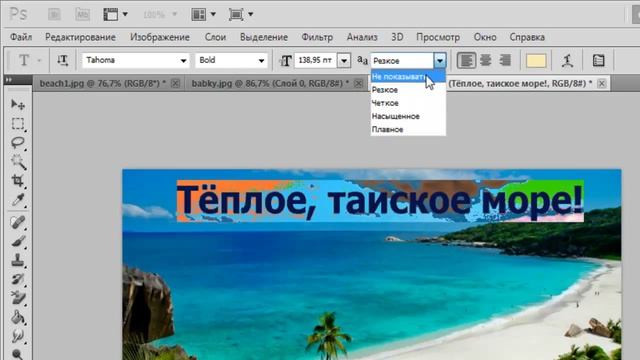Select the Lasso tool

point(18,142)
